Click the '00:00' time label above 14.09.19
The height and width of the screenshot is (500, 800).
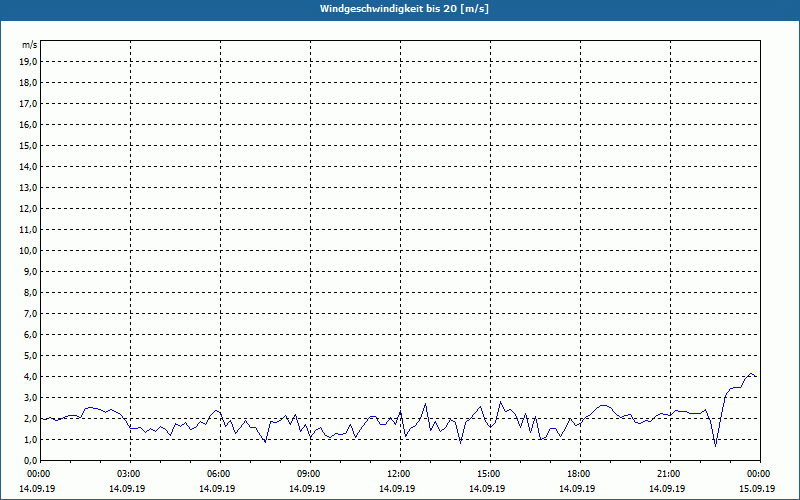click(38, 474)
